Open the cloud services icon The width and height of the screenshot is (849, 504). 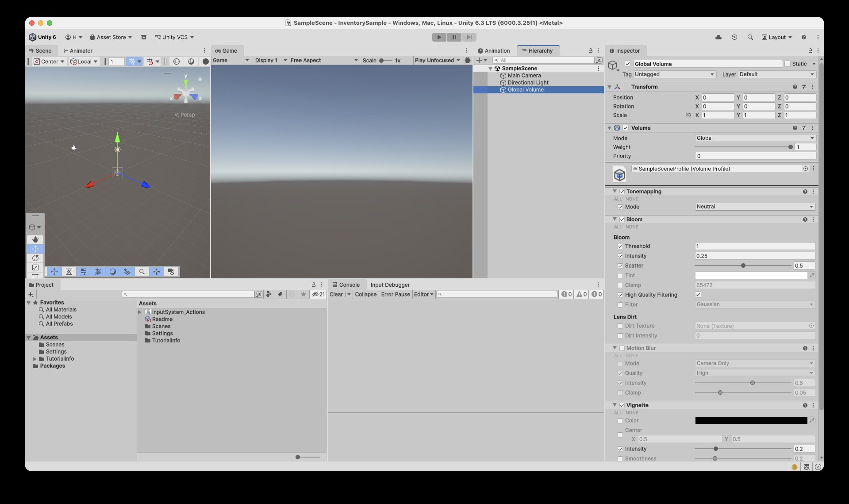(718, 37)
